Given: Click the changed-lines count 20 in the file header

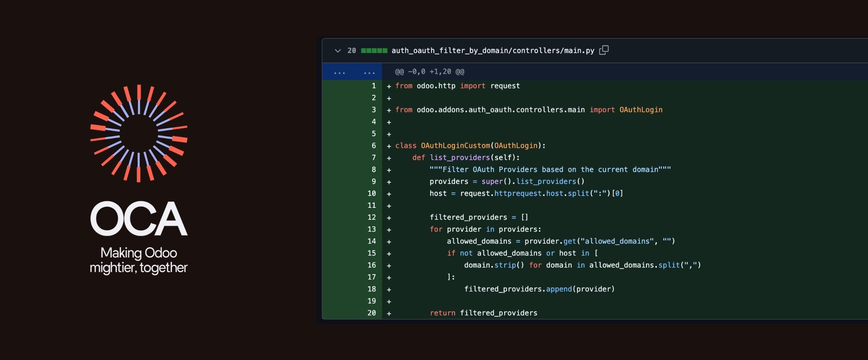Looking at the screenshot, I should [352, 51].
